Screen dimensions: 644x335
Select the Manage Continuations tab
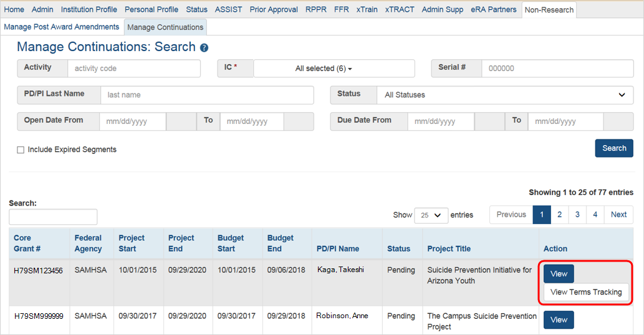point(165,27)
